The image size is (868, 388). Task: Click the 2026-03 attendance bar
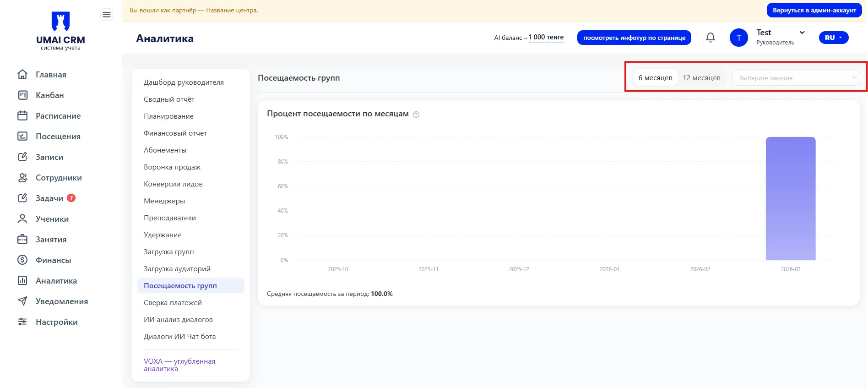click(x=791, y=198)
